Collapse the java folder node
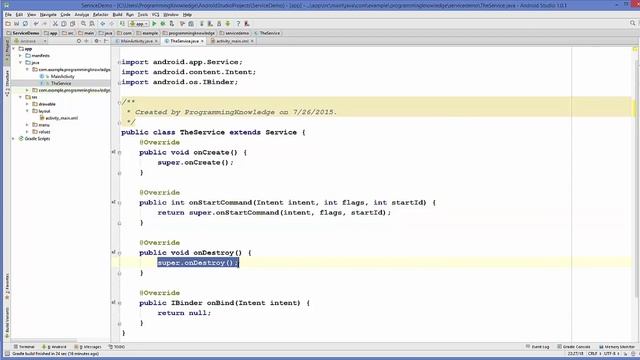 pos(21,63)
